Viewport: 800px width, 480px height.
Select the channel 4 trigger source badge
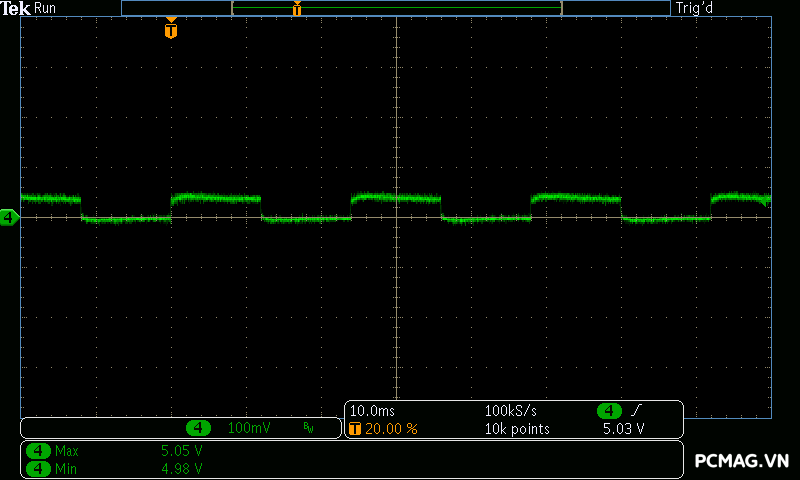point(609,411)
